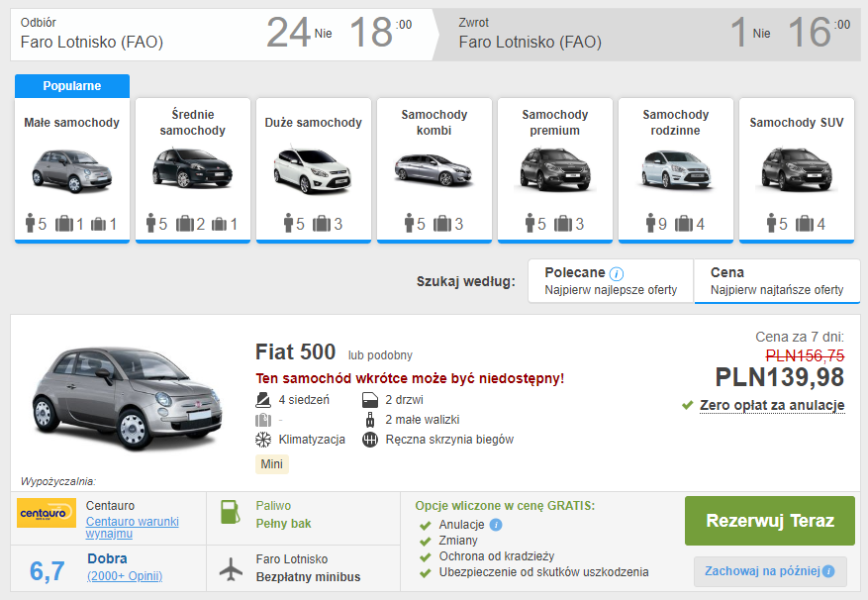The height and width of the screenshot is (600, 868).
Task: Click the Rezerwuj Teraz button
Action: tap(769, 521)
